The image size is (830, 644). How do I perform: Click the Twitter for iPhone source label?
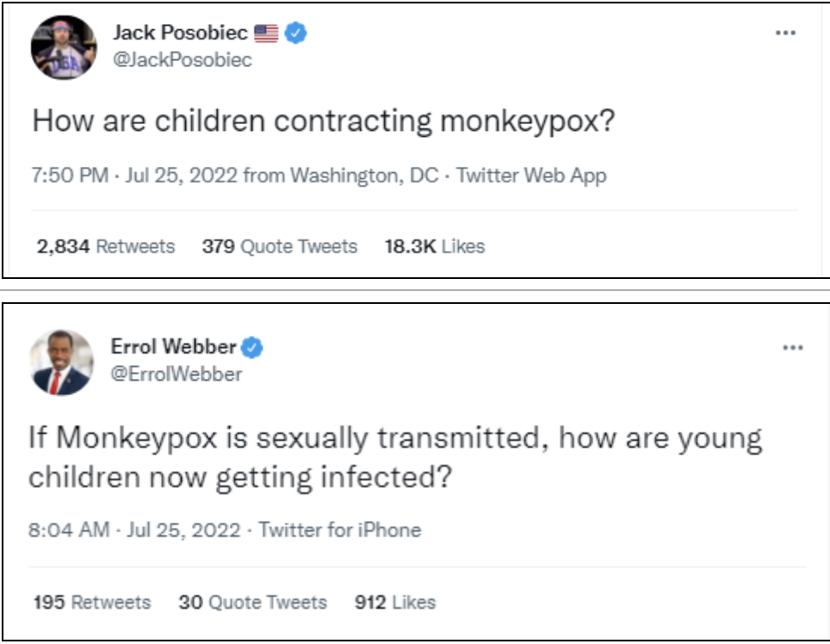pyautogui.click(x=340, y=529)
